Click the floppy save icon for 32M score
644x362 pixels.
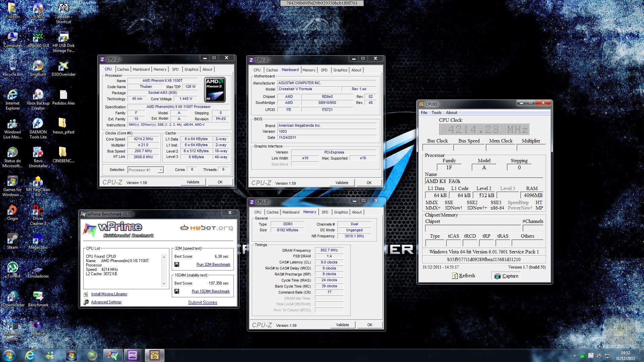tap(177, 264)
